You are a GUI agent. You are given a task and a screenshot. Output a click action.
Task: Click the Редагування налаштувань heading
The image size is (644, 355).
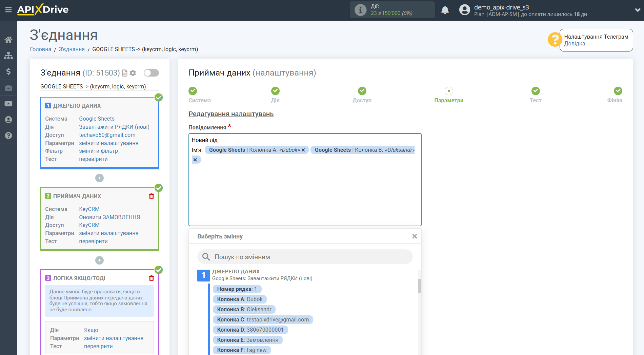[x=231, y=114]
